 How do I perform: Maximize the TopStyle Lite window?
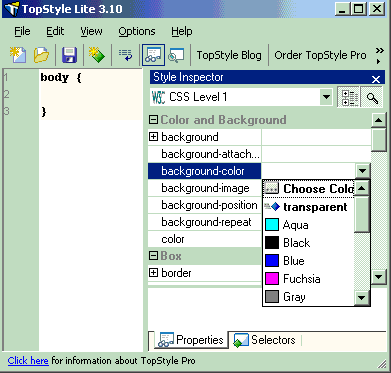tap(359, 8)
